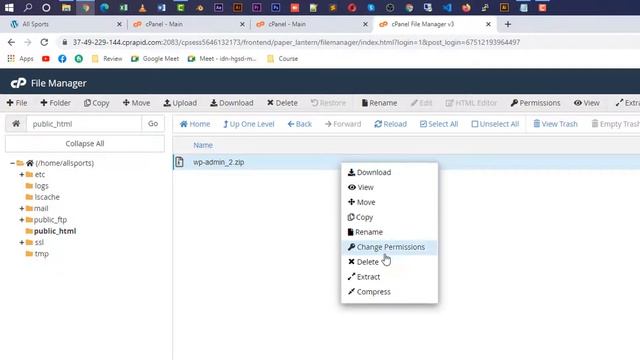Click the Copy toolbar button
The height and width of the screenshot is (360, 640).
[96, 103]
